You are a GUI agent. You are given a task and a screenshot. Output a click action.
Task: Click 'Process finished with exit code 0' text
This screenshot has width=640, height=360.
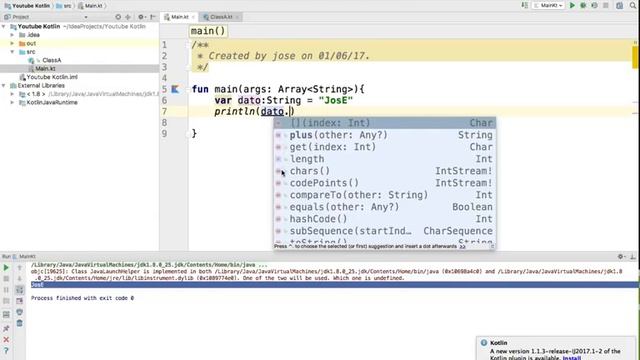click(x=82, y=298)
